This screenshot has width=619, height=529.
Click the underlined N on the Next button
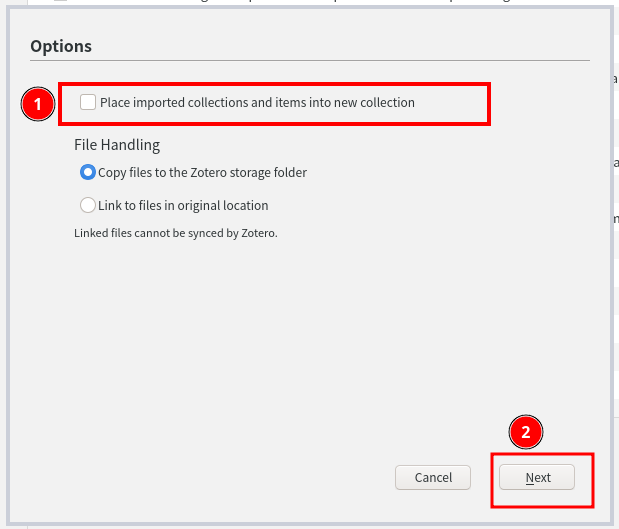(530, 477)
